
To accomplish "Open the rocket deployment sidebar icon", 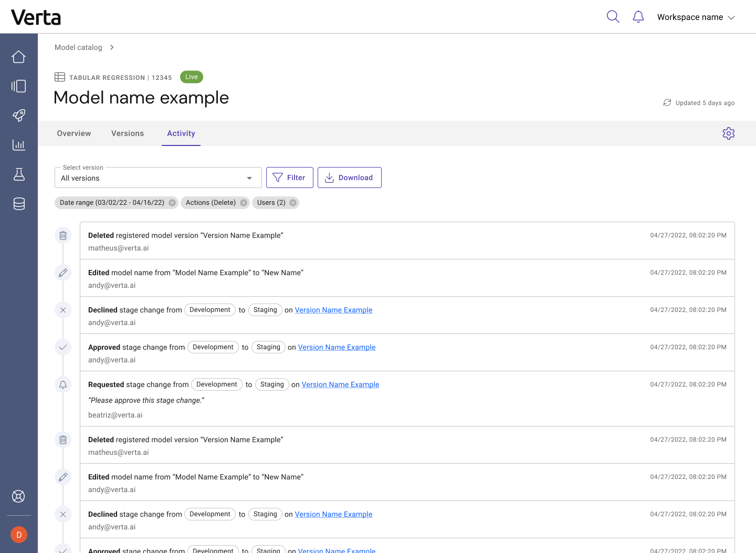I will click(19, 116).
